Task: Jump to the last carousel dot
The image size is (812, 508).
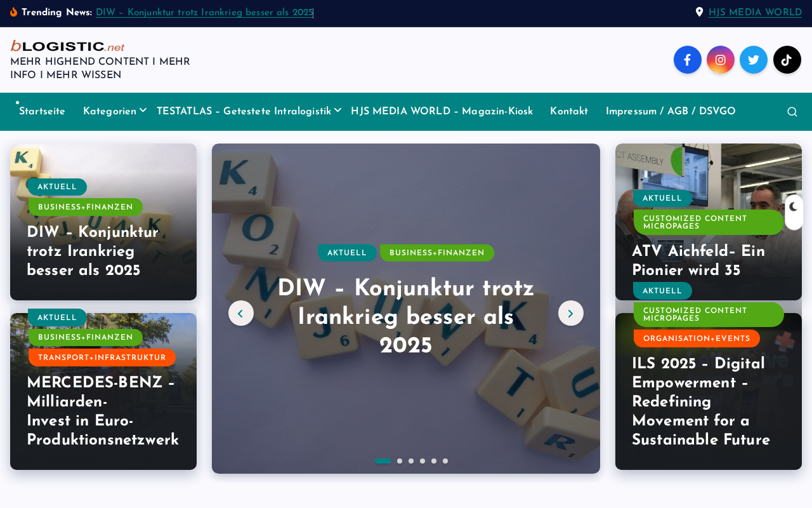Action: pos(445,461)
